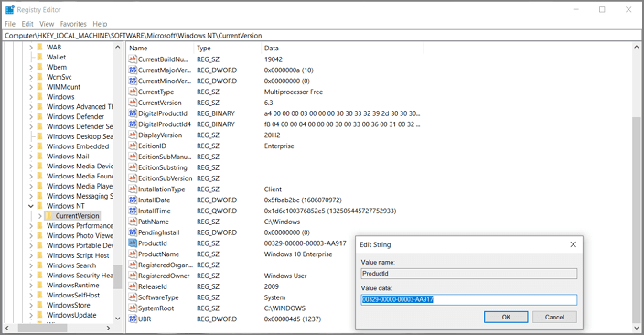Click the string icon beside CurrentVersion
This screenshot has height=335, width=644.
click(133, 103)
